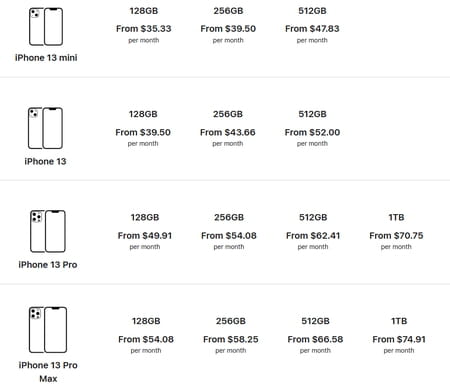Pick iPhone 13 Pro 512GB at $62.41
450x384 pixels.
pyautogui.click(x=313, y=232)
